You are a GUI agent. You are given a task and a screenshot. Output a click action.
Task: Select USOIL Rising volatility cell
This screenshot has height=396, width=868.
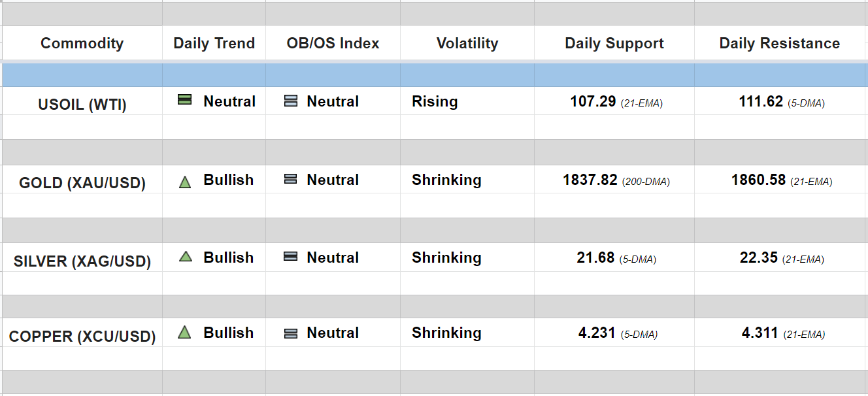coord(435,102)
